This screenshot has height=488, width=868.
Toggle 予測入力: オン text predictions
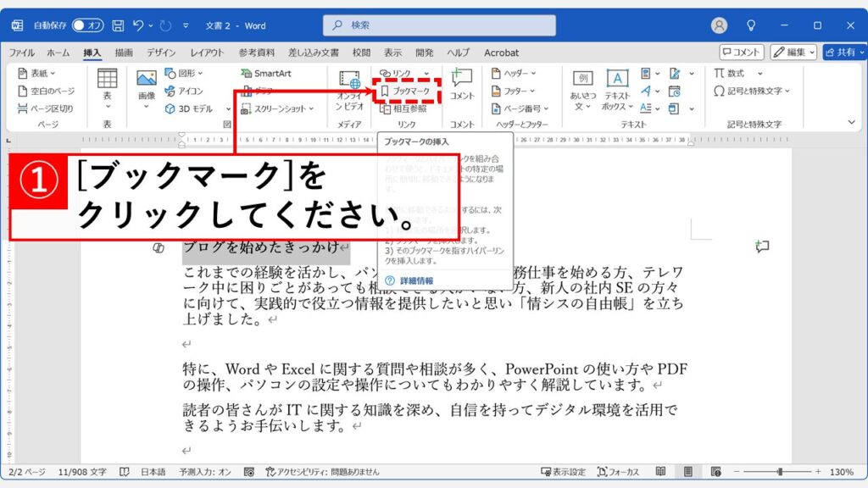click(205, 472)
